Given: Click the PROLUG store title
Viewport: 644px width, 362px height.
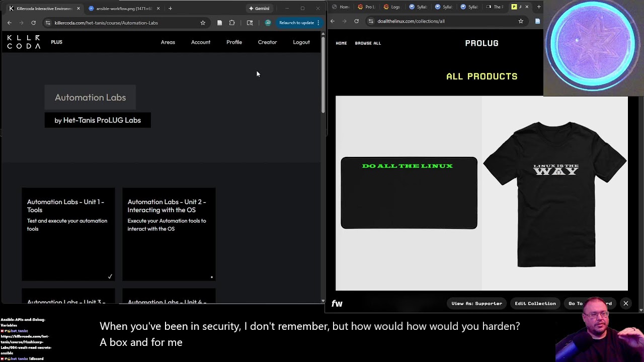Looking at the screenshot, I should pos(481,43).
